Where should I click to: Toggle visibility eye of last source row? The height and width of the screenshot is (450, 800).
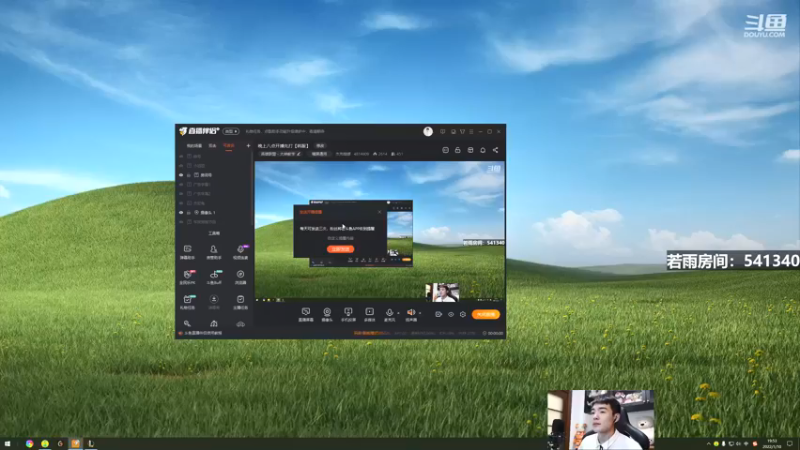[x=181, y=222]
